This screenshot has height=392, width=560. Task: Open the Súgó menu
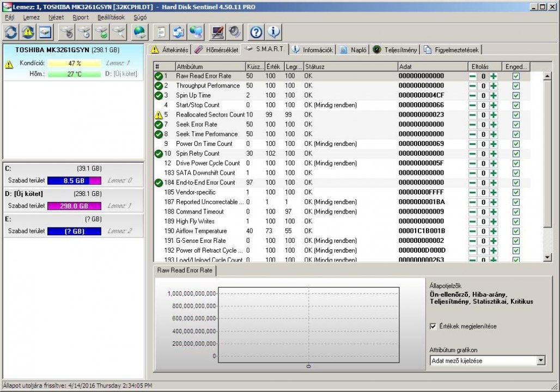[140, 17]
